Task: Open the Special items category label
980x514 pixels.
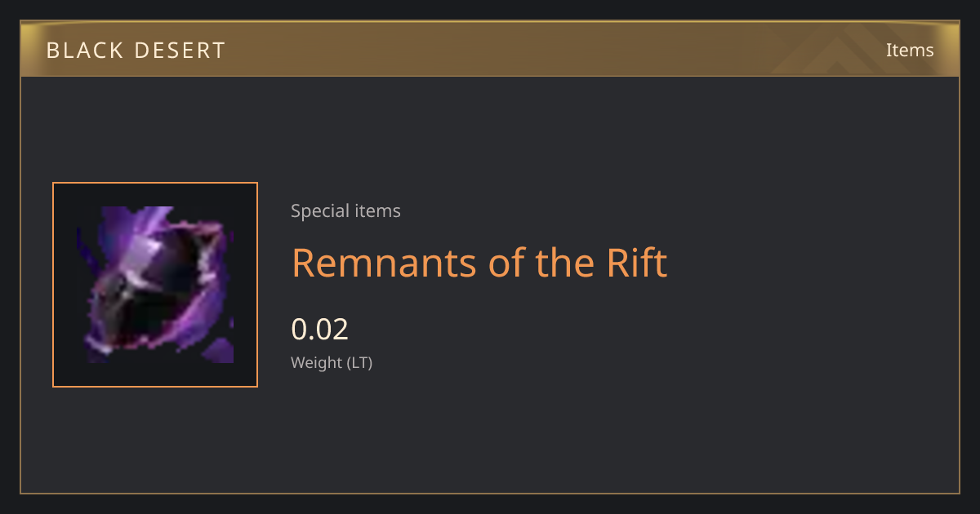Action: (345, 211)
